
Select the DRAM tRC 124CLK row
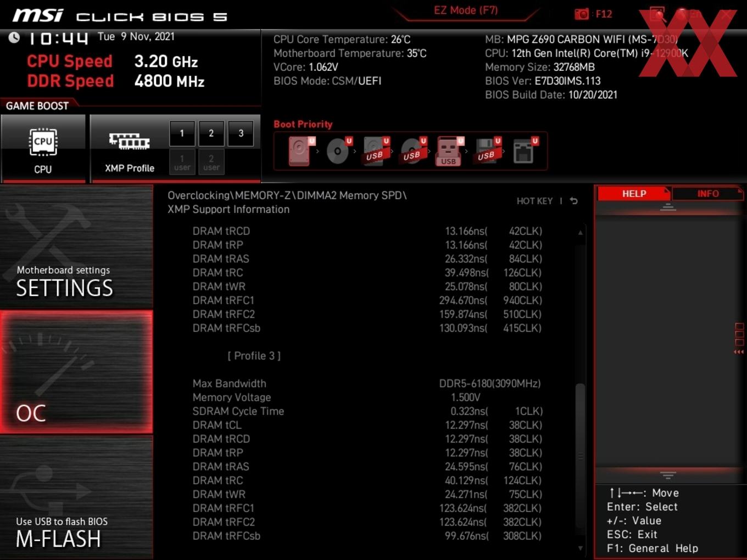[367, 480]
